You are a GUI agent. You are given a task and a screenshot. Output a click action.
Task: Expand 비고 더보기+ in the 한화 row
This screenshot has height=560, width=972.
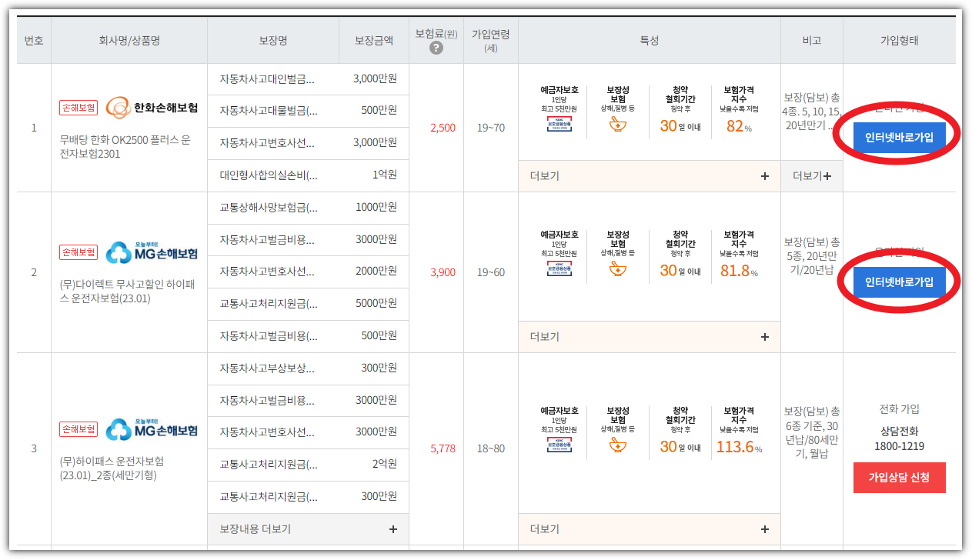(x=812, y=176)
